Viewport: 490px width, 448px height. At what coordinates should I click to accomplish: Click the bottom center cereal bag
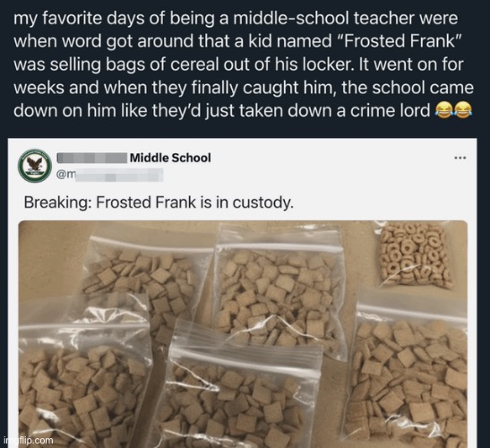pyautogui.click(x=241, y=388)
